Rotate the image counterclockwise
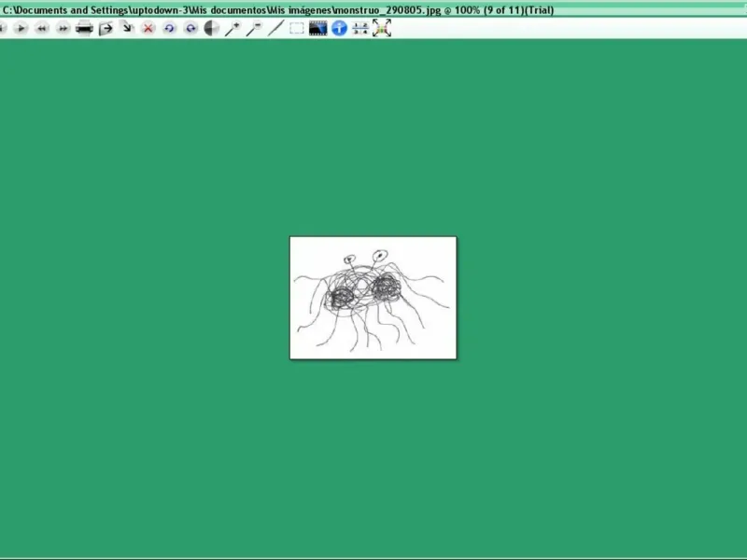747x560 pixels. 169,29
